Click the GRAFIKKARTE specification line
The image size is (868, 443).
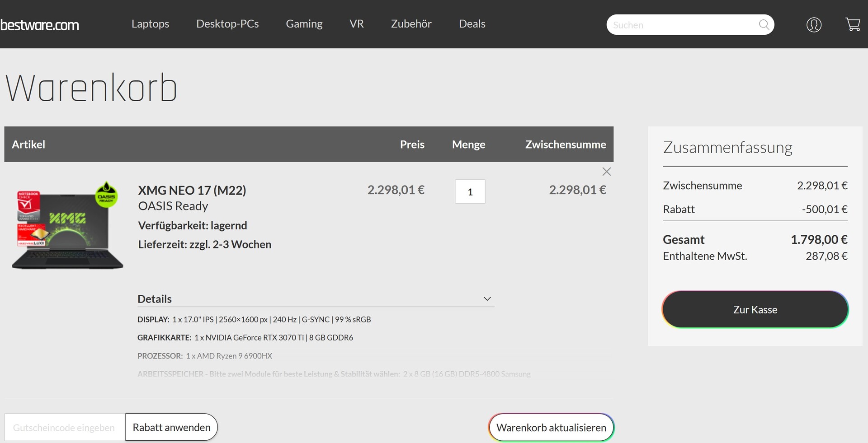click(245, 338)
